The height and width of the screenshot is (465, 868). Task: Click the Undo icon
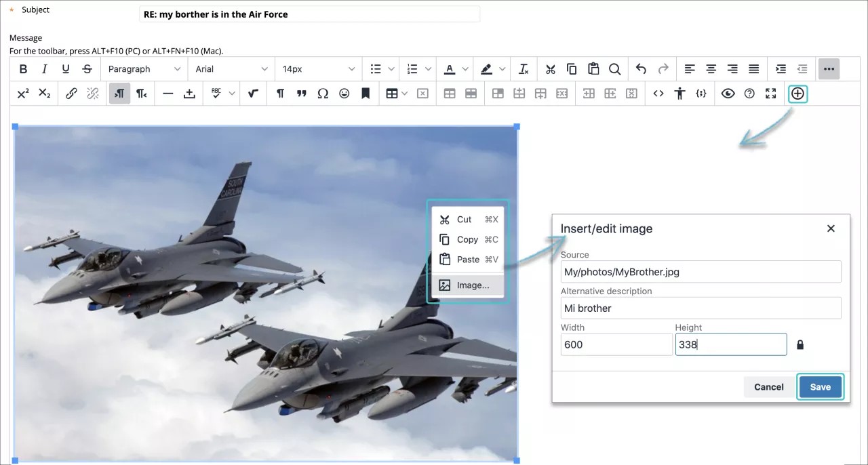click(x=640, y=68)
